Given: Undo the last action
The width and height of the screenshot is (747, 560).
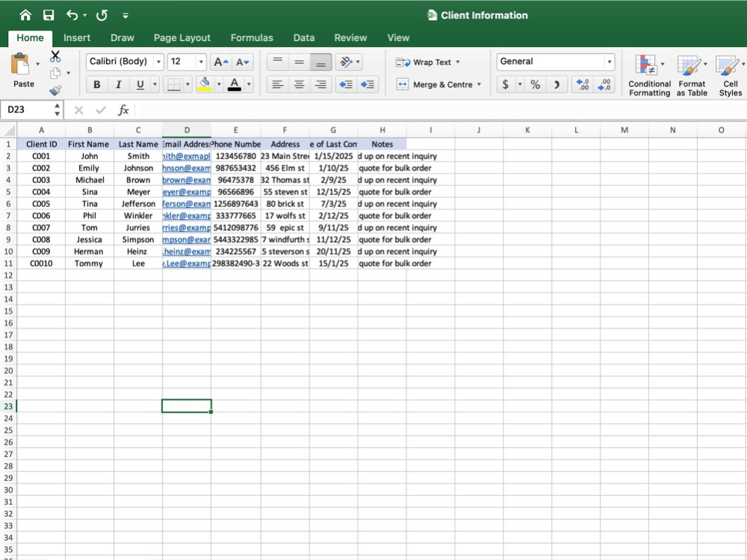Looking at the screenshot, I should click(x=72, y=15).
